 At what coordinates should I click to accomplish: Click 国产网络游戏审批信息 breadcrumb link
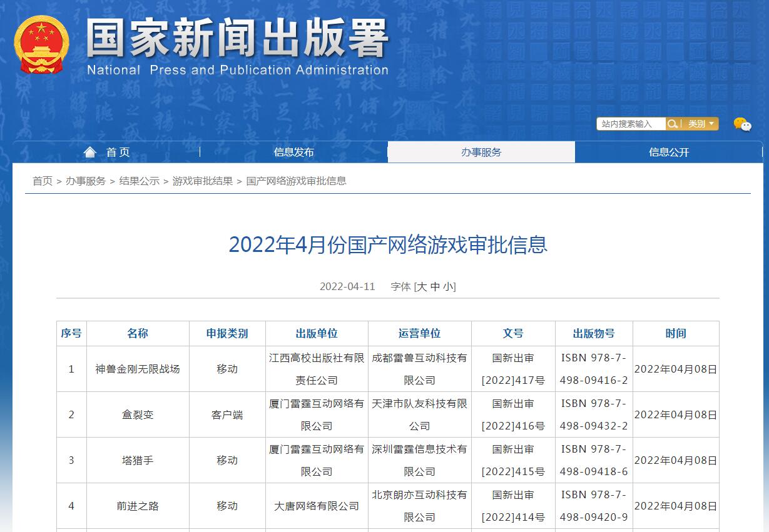pyautogui.click(x=296, y=181)
